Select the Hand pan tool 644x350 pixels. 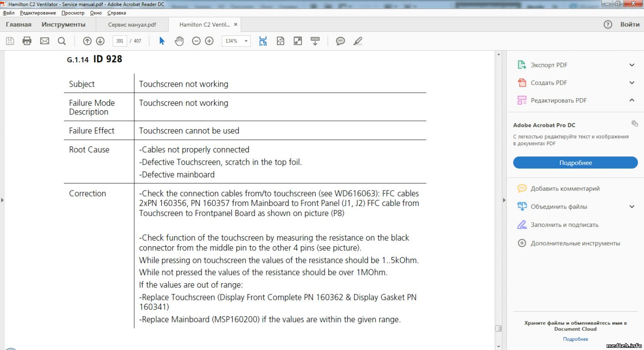coord(179,41)
